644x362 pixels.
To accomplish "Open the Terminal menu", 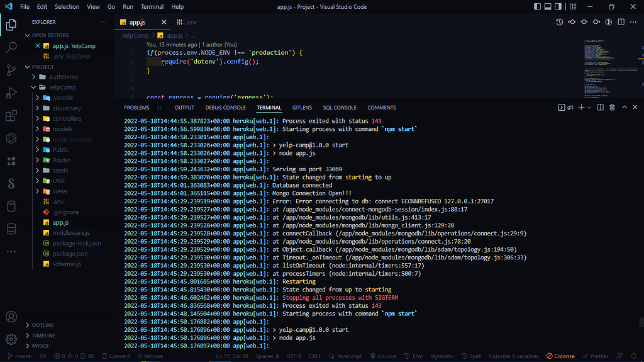I will coord(152,7).
